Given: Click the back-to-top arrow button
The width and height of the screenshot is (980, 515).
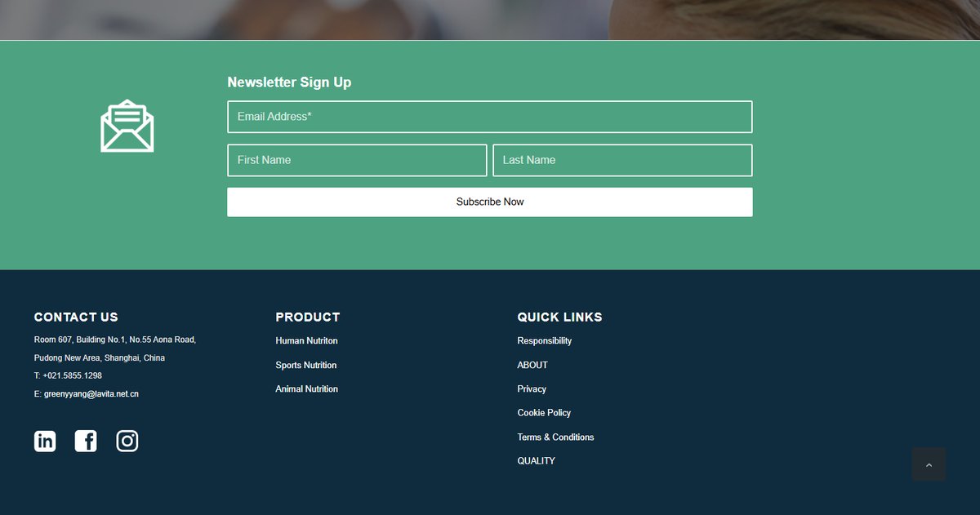Looking at the screenshot, I should coord(929,464).
